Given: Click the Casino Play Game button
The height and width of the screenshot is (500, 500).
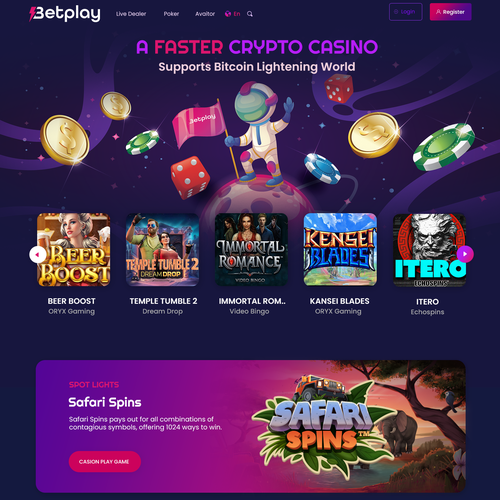Looking at the screenshot, I should pyautogui.click(x=105, y=462).
